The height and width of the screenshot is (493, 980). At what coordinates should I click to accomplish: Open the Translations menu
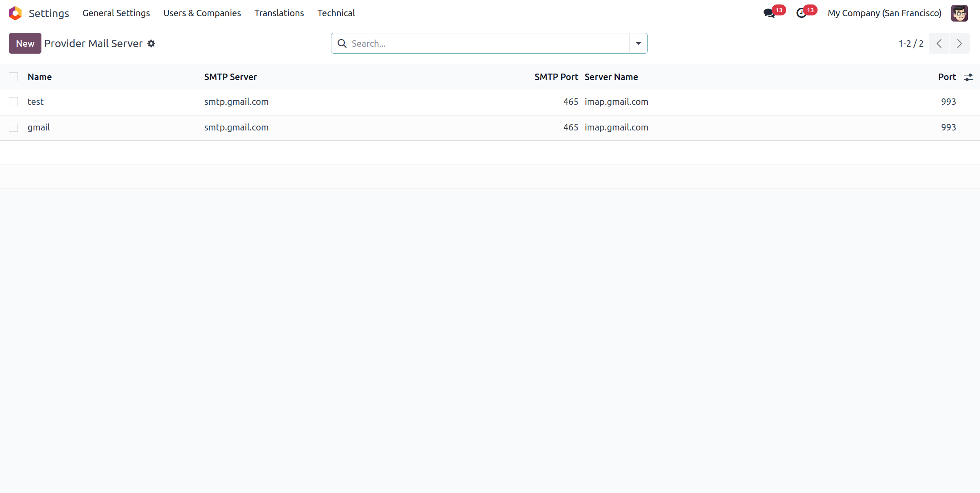(279, 13)
